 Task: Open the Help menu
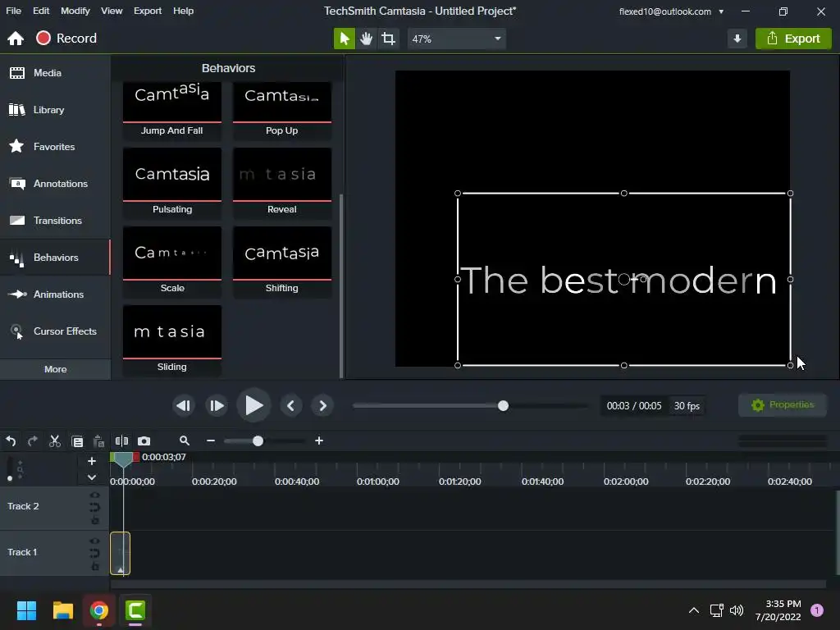(183, 11)
